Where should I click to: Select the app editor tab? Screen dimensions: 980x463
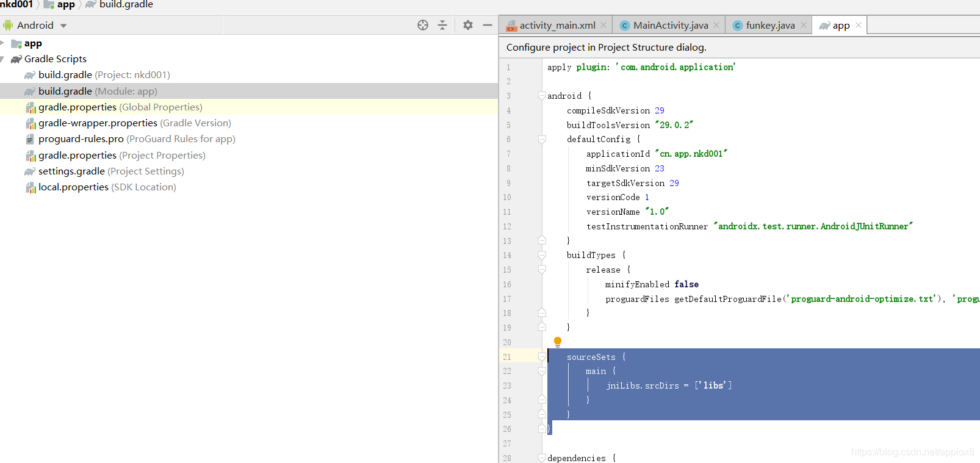pos(841,25)
